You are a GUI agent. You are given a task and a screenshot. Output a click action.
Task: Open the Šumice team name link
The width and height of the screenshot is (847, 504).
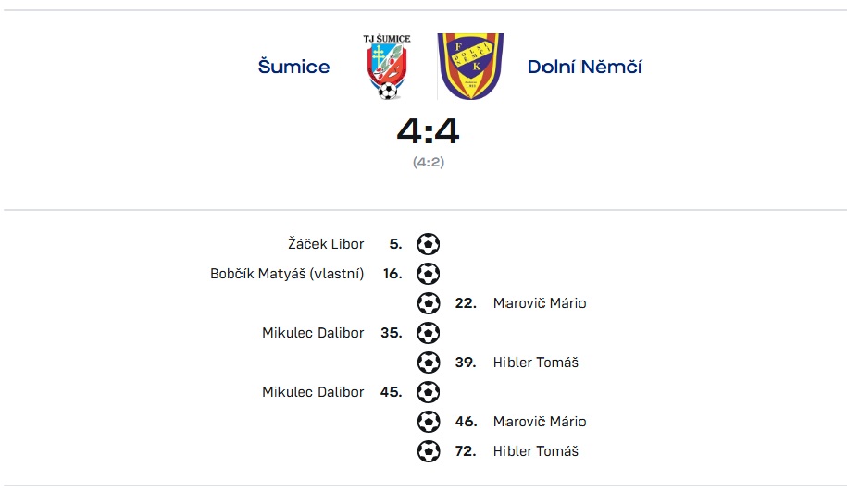293,67
